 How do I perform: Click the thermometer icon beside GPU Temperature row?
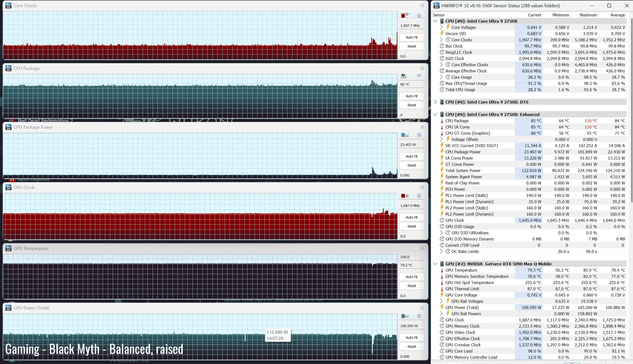(x=442, y=270)
